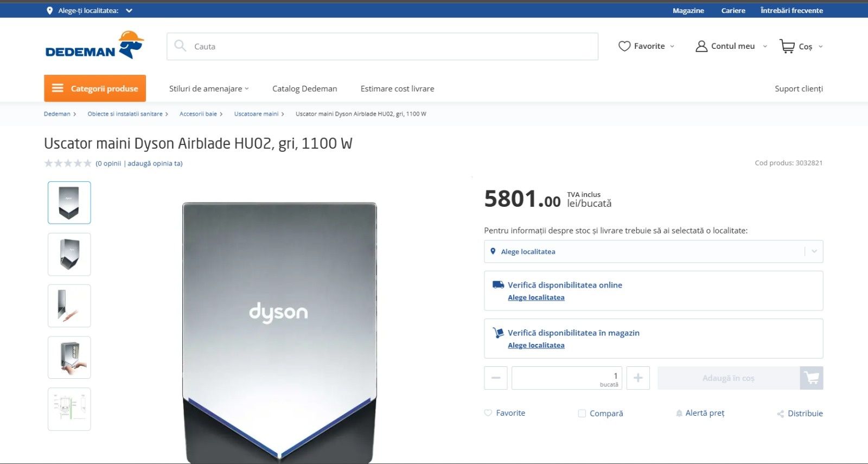
Task: Click Alege localitatea link under in-store availability
Action: pyautogui.click(x=536, y=345)
